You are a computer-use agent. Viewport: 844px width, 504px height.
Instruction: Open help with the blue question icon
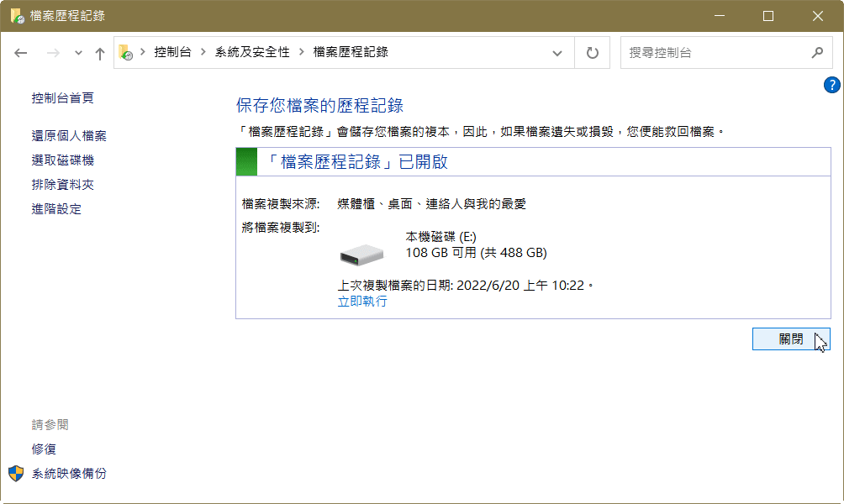[x=831, y=85]
